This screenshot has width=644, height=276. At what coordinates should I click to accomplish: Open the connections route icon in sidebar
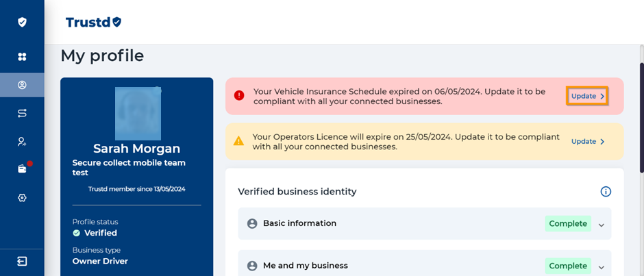pyautogui.click(x=22, y=113)
